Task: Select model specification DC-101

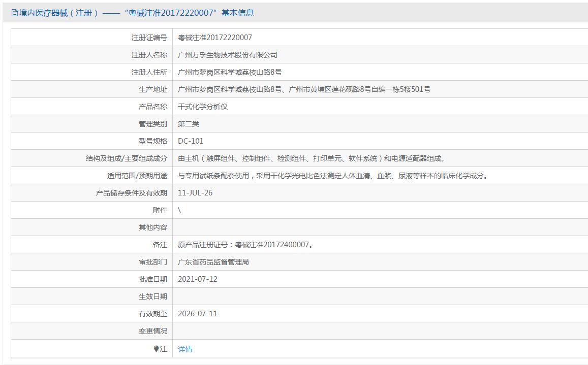Action: coord(191,141)
